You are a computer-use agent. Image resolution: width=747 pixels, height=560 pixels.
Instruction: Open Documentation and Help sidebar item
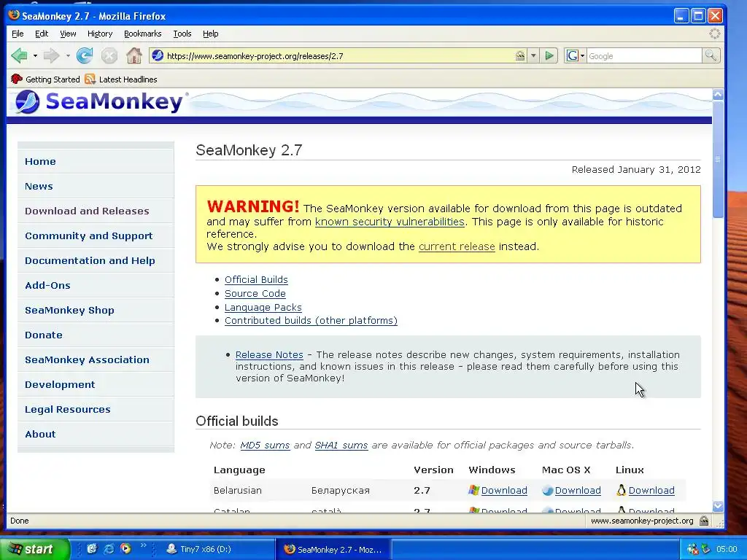96,260
